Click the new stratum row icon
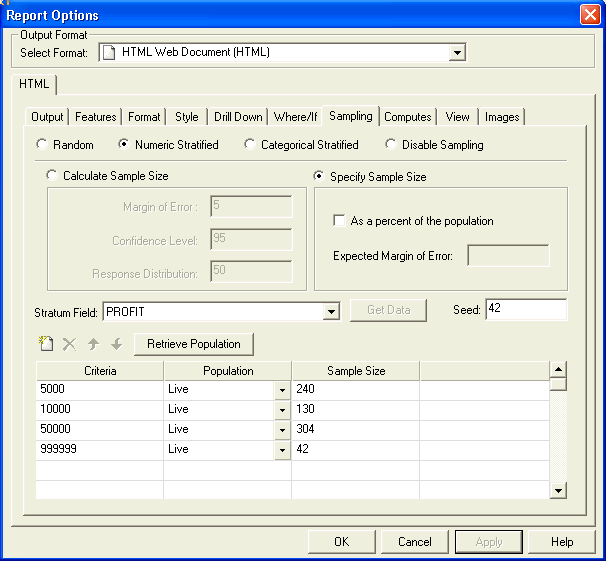The height and width of the screenshot is (561, 606). coord(46,343)
